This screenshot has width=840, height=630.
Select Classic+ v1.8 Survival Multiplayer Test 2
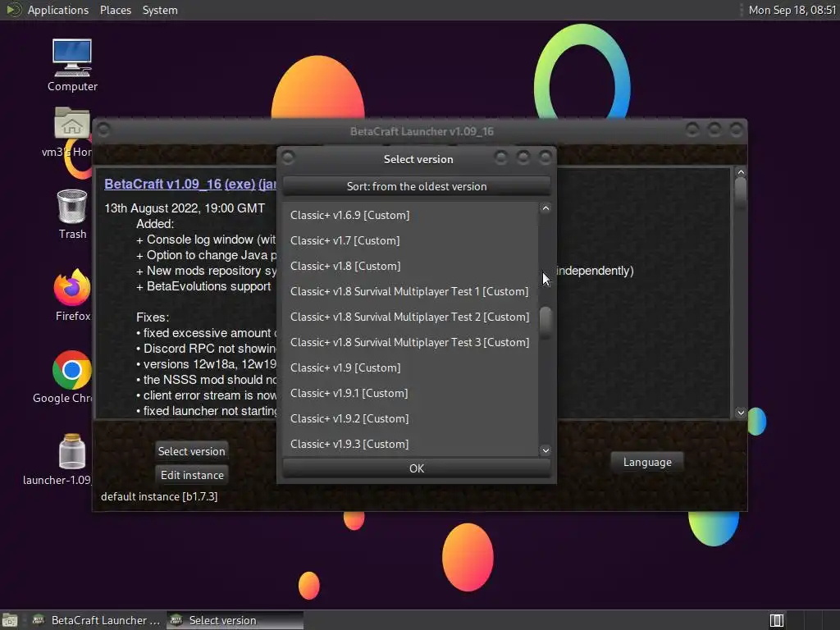tap(410, 317)
